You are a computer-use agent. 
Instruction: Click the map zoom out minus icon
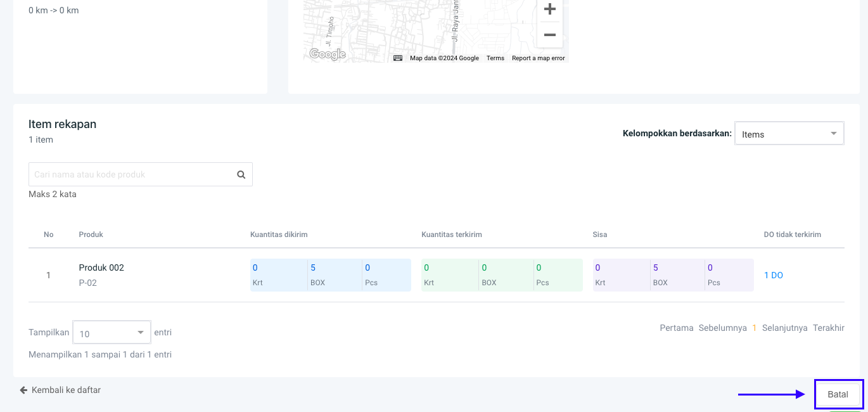549,35
